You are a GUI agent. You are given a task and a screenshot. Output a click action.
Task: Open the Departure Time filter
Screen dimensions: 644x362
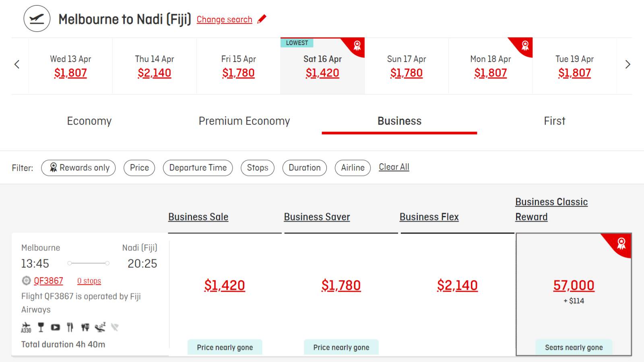coord(198,168)
